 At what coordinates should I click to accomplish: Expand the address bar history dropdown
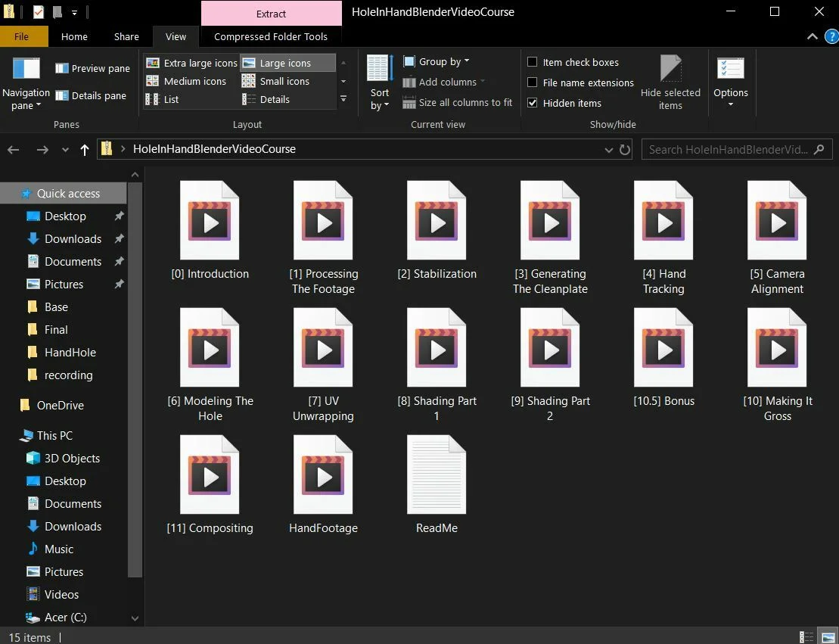(609, 150)
